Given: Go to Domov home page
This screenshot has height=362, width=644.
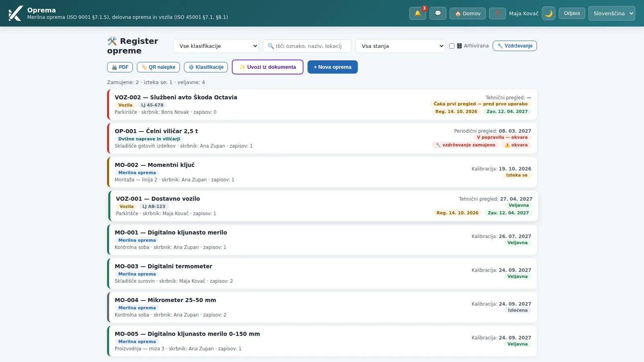Looking at the screenshot, I should click(468, 13).
